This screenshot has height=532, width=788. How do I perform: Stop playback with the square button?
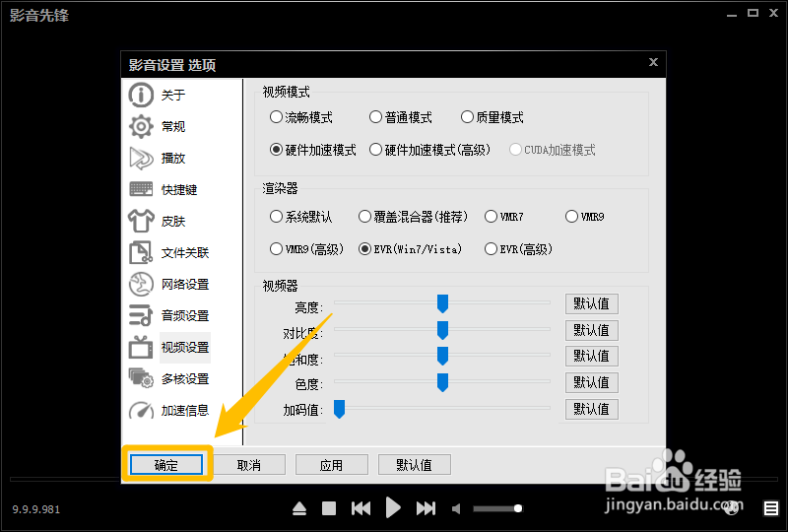tap(329, 508)
